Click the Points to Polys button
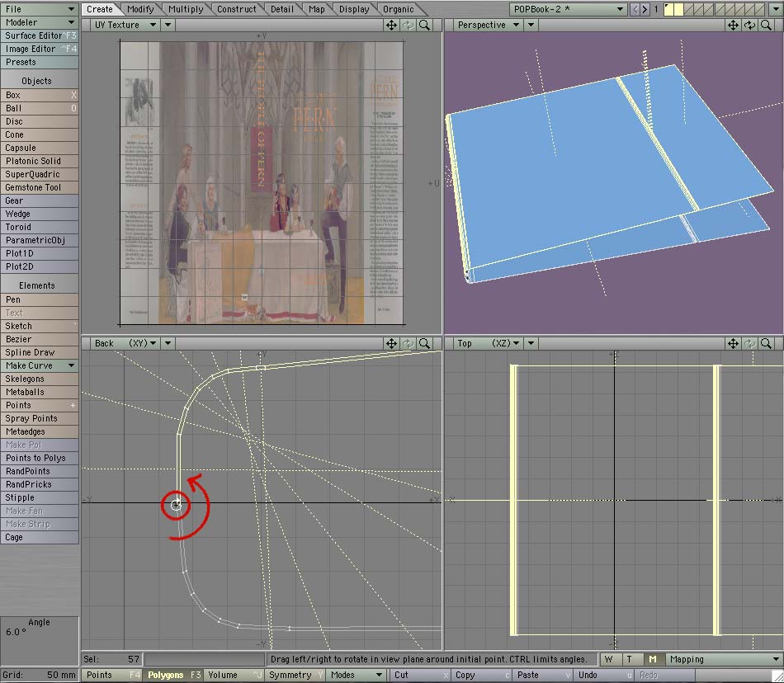Screen dimensions: 784x683 tap(40, 458)
